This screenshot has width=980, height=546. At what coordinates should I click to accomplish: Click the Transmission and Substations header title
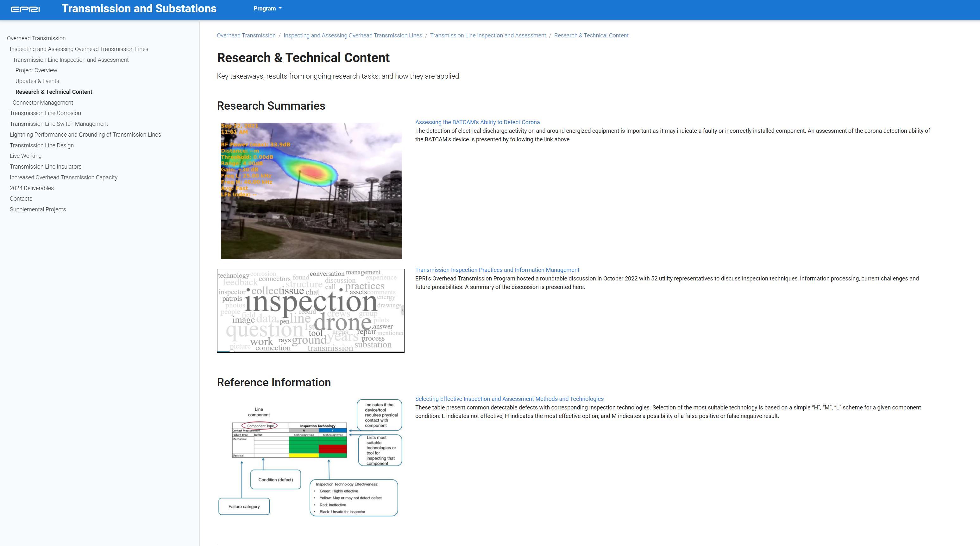point(139,8)
